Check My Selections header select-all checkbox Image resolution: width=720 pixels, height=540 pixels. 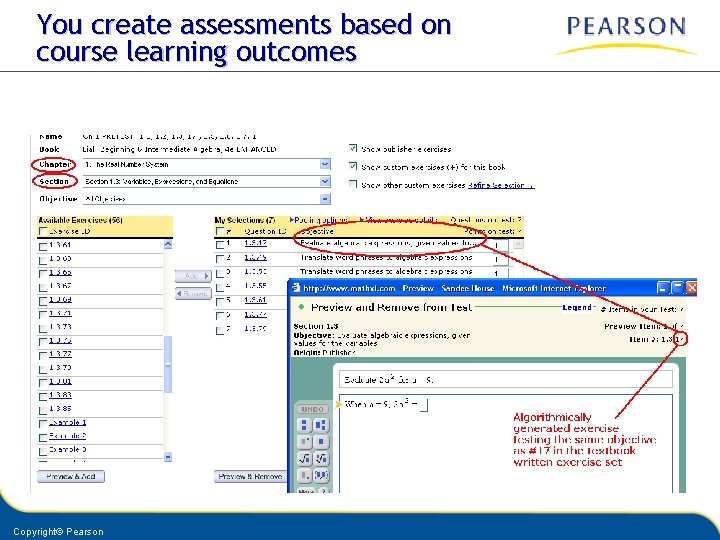[x=220, y=231]
